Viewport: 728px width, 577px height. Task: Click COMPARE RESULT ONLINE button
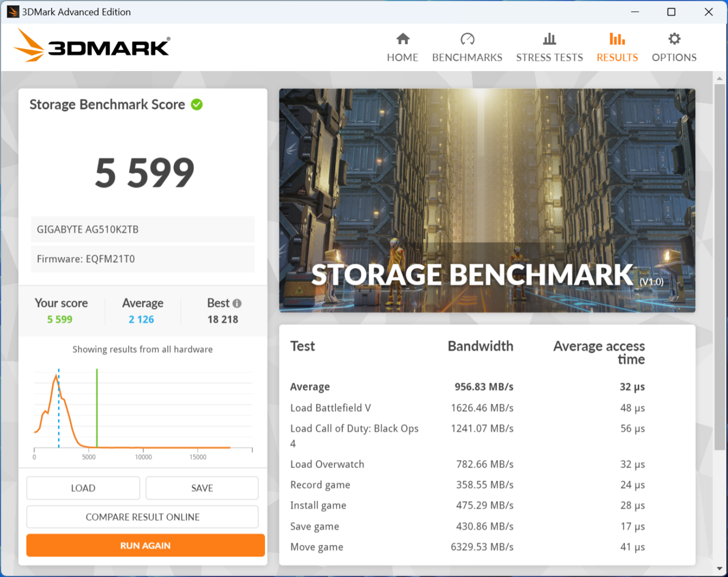click(x=142, y=517)
